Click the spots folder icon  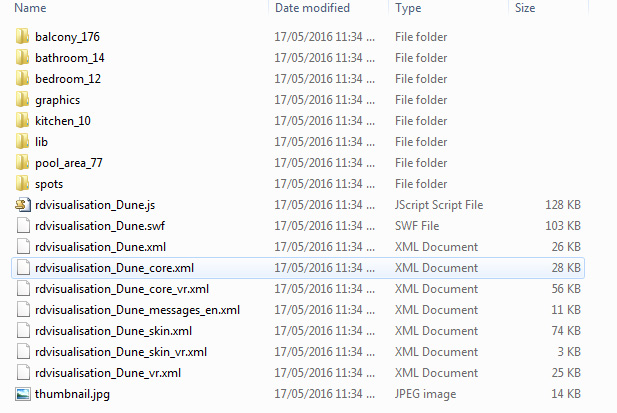point(22,184)
